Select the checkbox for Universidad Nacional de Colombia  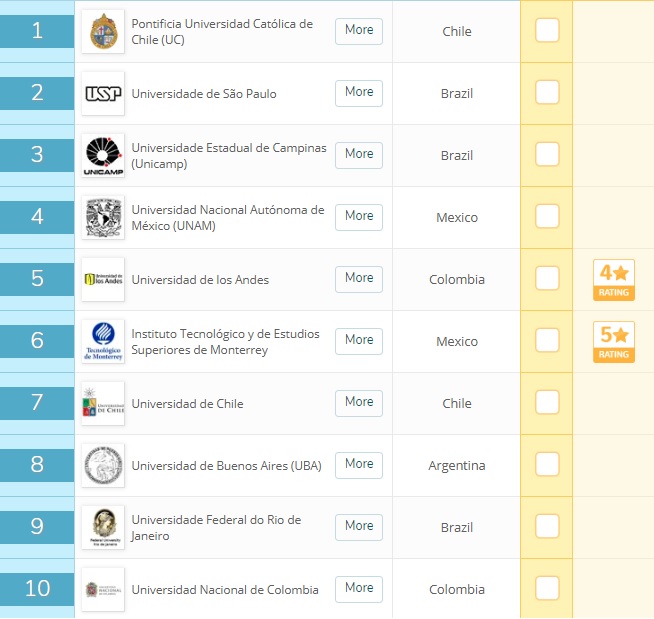tap(547, 589)
